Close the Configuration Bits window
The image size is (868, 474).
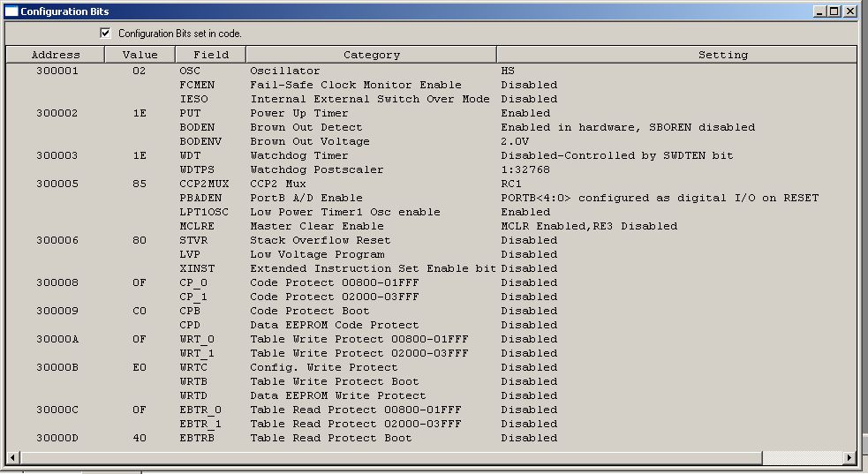tap(849, 11)
